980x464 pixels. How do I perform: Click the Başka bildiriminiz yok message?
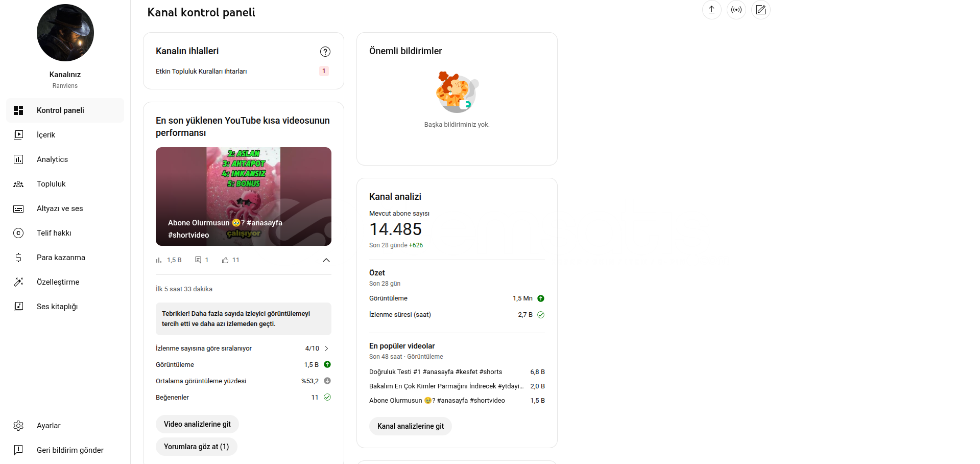tap(457, 125)
